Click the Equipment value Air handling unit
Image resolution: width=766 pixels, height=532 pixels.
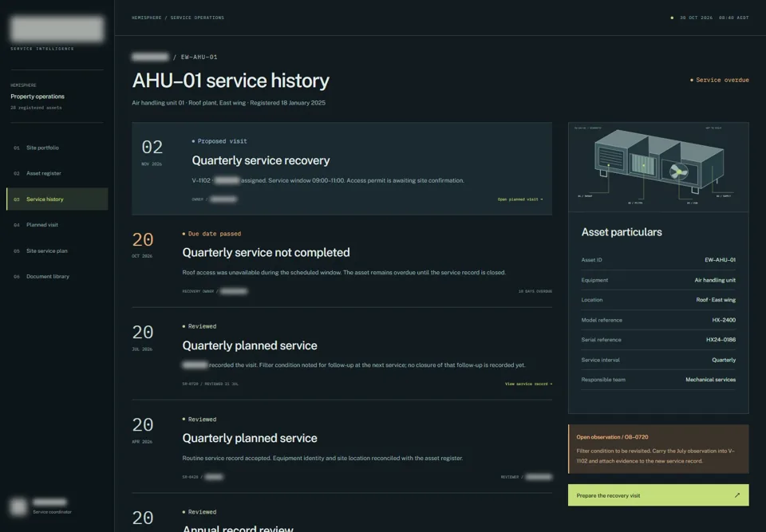(x=715, y=280)
